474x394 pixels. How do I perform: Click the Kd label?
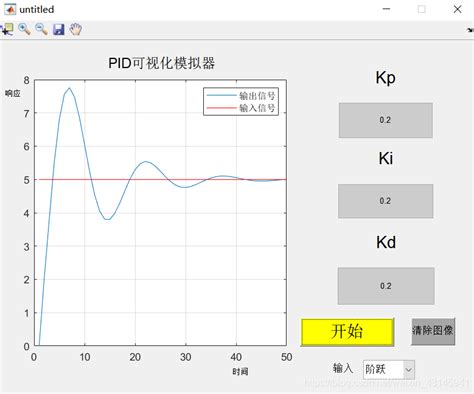pyautogui.click(x=386, y=242)
